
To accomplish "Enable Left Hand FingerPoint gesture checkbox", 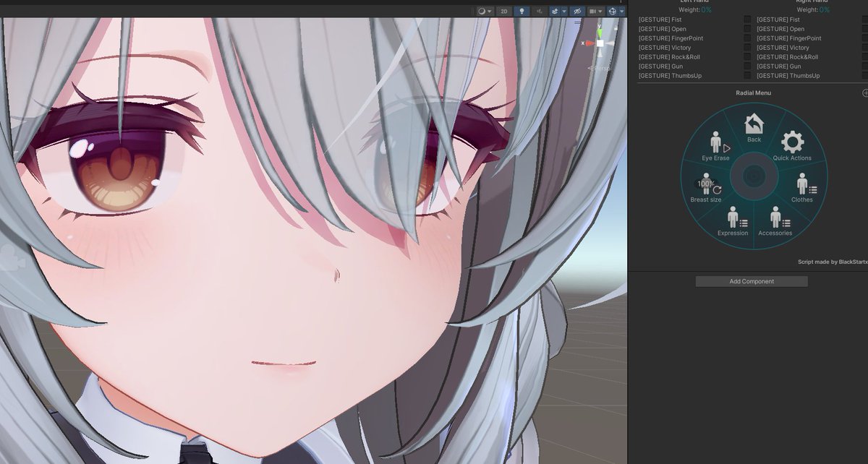I will pos(747,38).
